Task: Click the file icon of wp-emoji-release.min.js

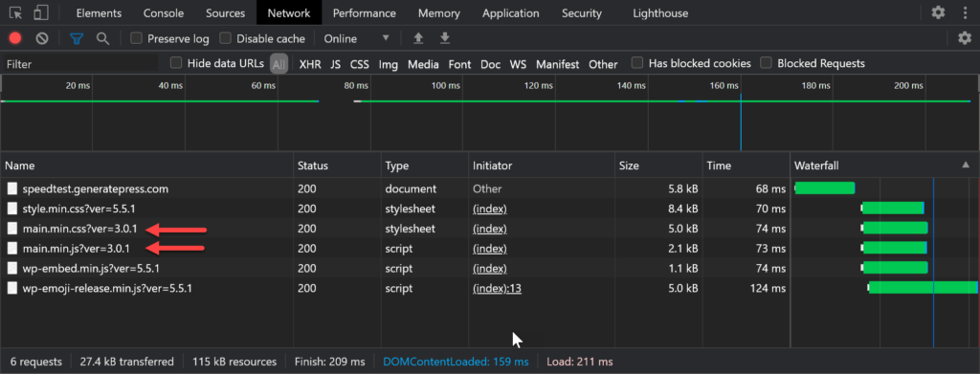Action: pyautogui.click(x=12, y=289)
